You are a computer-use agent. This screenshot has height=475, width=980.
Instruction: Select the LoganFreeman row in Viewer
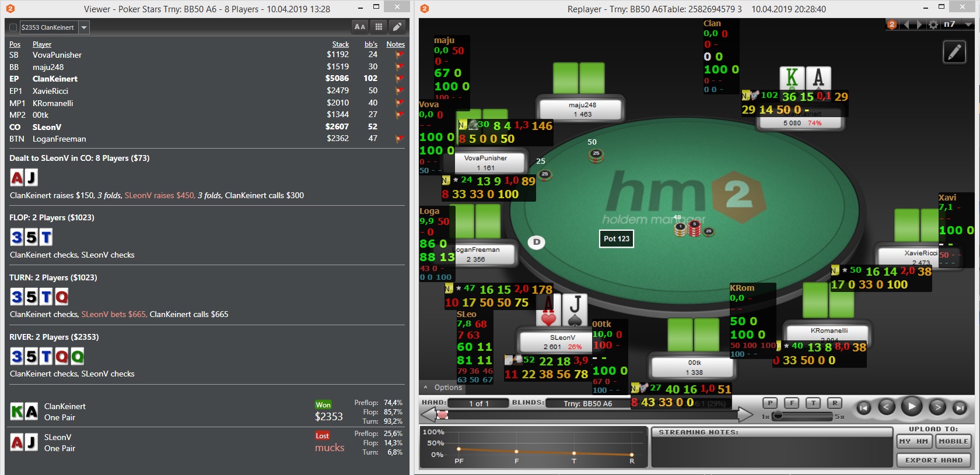[x=207, y=139]
